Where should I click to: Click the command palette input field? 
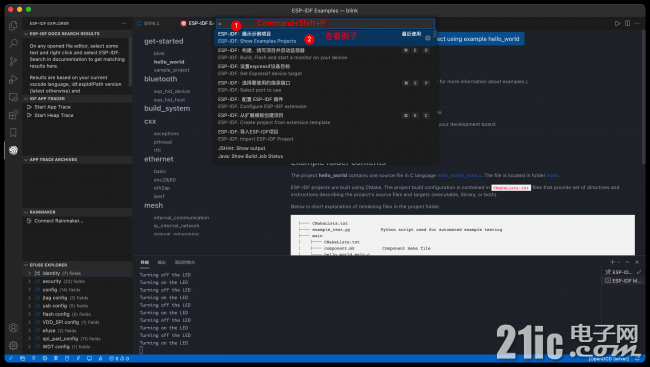325,23
